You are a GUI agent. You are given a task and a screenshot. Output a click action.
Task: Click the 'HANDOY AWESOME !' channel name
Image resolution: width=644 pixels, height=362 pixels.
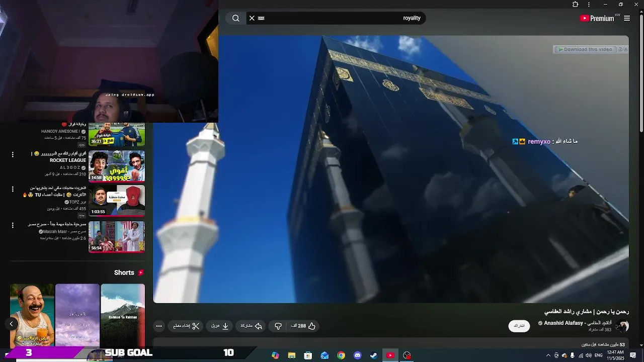click(60, 132)
